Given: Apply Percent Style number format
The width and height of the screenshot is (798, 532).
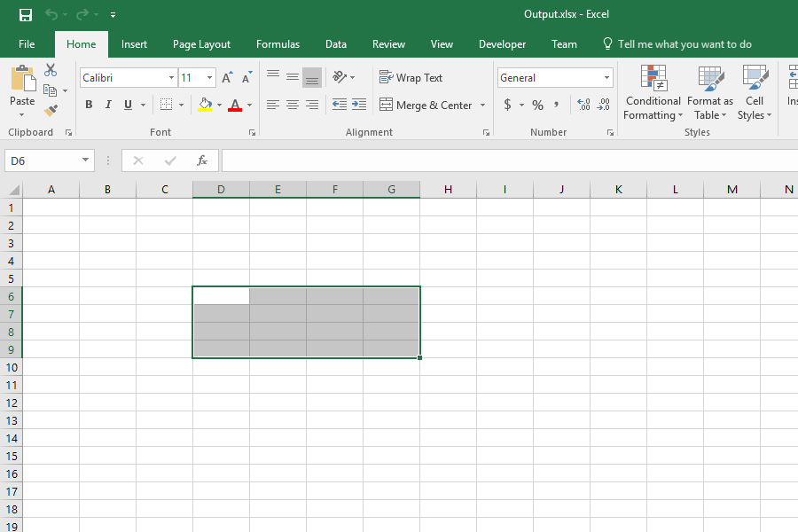Looking at the screenshot, I should pyautogui.click(x=537, y=105).
